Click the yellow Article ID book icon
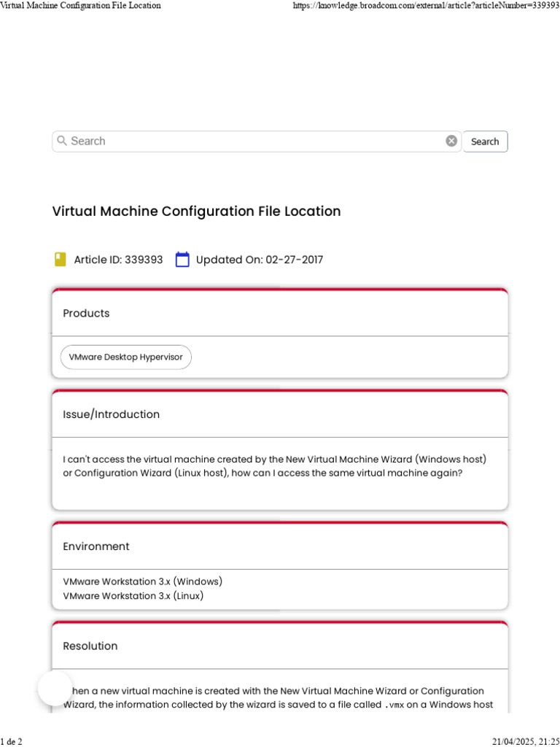 [x=61, y=260]
